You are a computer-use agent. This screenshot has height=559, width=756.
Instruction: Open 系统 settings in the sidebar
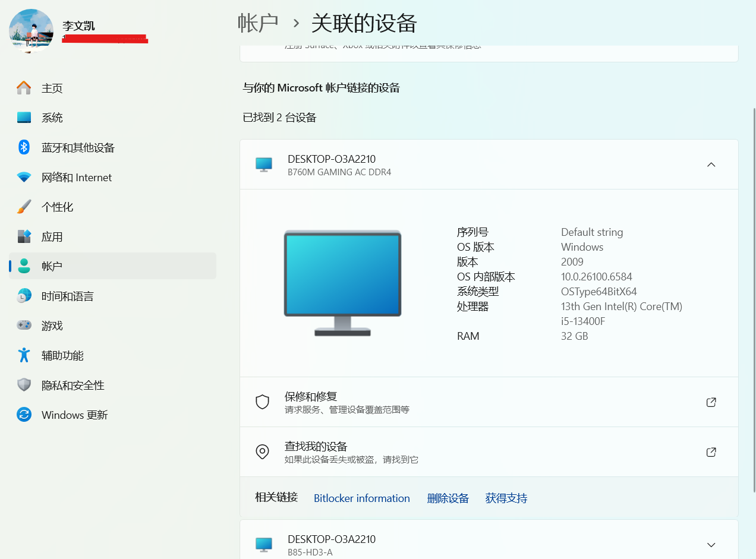click(x=112, y=118)
